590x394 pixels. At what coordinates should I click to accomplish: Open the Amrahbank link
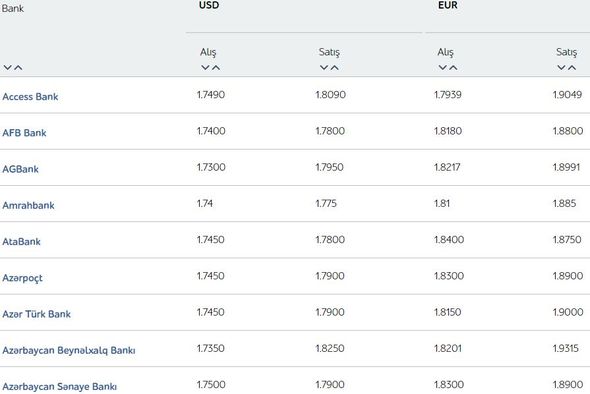pos(28,205)
